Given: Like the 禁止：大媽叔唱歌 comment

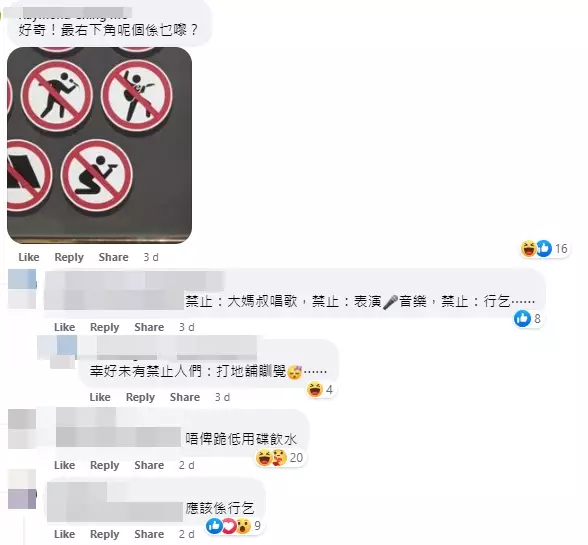Looking at the screenshot, I should (x=64, y=327).
